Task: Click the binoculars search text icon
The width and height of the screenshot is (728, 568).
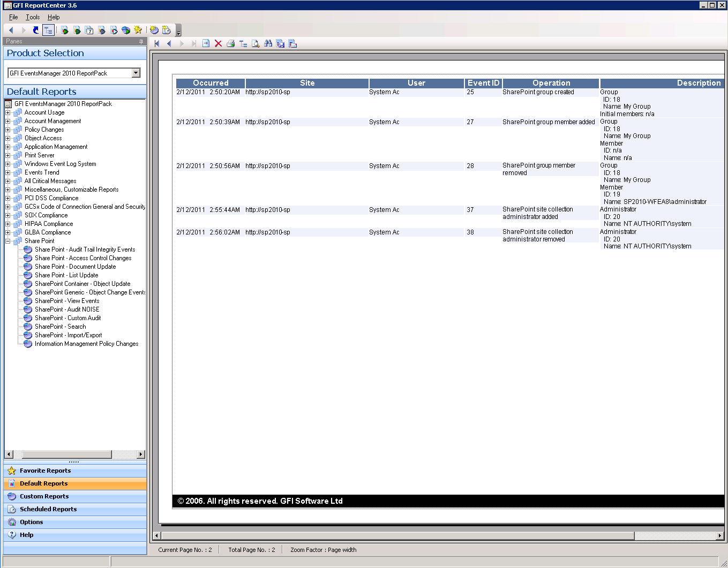Action: [x=268, y=43]
